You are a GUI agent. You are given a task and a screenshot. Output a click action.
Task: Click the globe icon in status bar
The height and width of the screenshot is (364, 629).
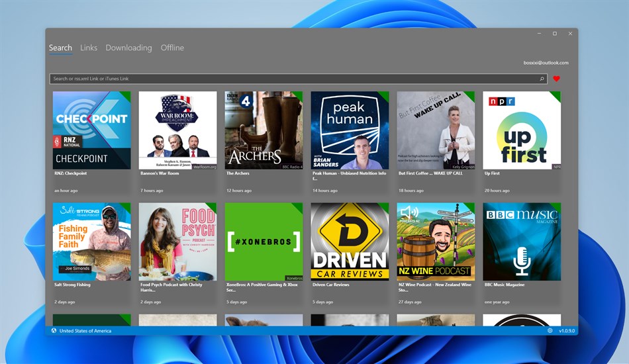[x=54, y=331]
